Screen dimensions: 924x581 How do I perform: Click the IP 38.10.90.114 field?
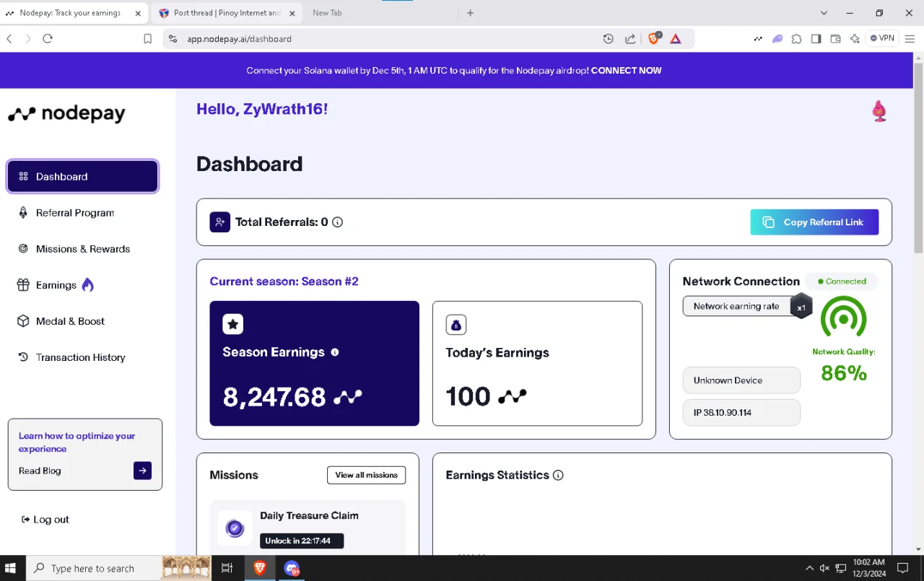click(741, 413)
